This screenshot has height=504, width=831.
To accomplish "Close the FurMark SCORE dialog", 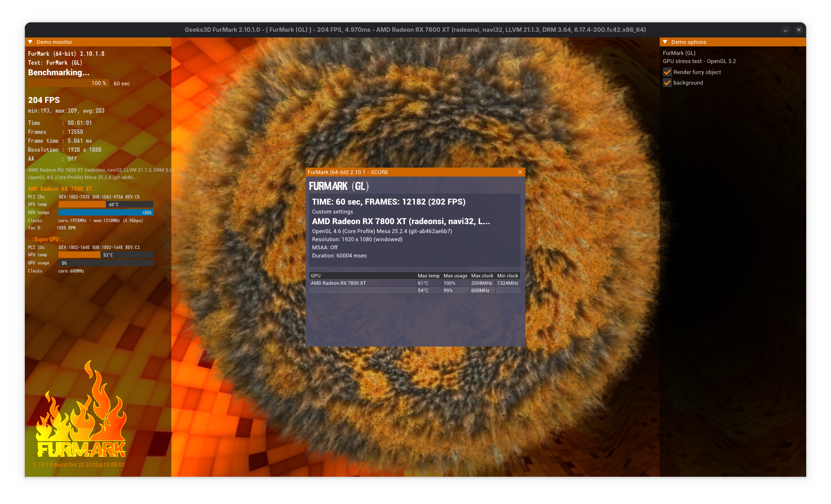I will (x=520, y=172).
